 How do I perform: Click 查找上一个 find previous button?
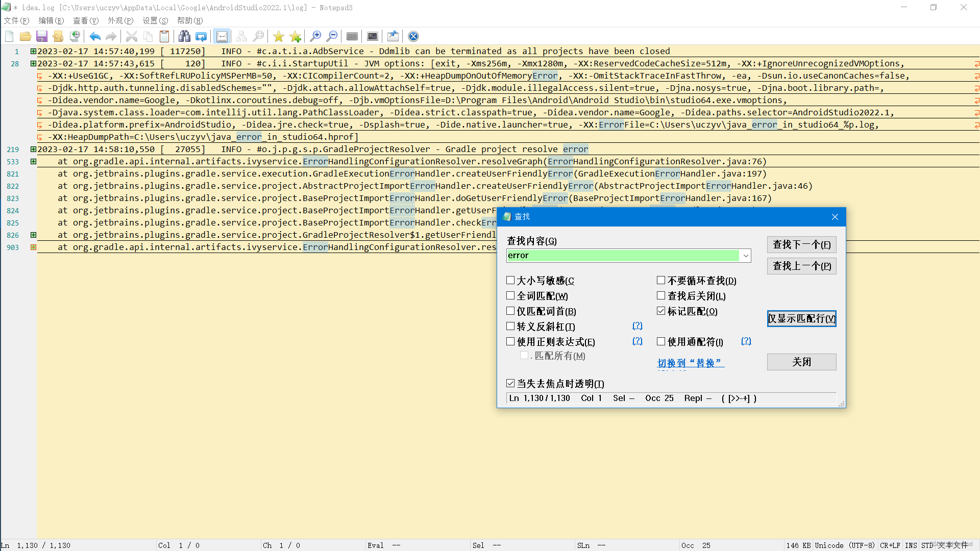[801, 266]
